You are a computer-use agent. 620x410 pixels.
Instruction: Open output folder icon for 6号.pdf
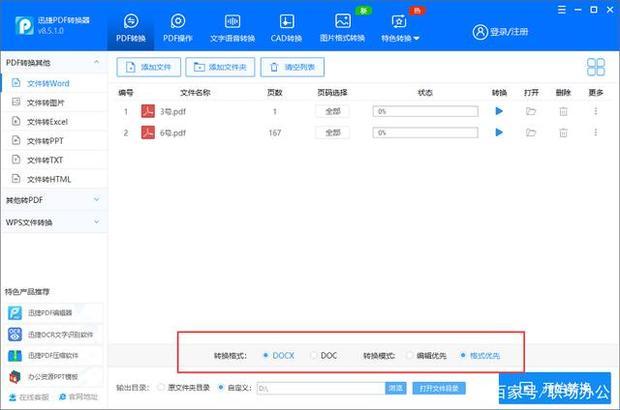pyautogui.click(x=531, y=133)
